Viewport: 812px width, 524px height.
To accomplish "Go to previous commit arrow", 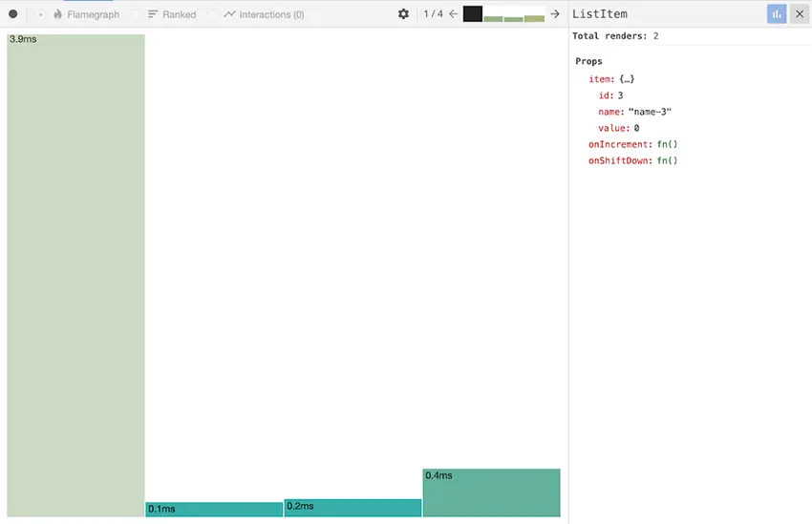I will click(453, 14).
